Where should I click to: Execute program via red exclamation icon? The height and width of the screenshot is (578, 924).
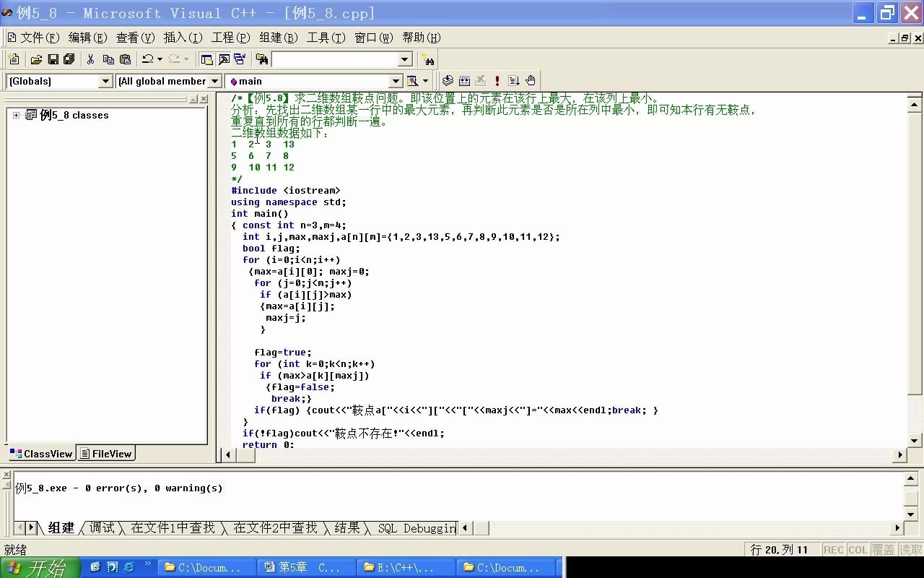tap(498, 80)
